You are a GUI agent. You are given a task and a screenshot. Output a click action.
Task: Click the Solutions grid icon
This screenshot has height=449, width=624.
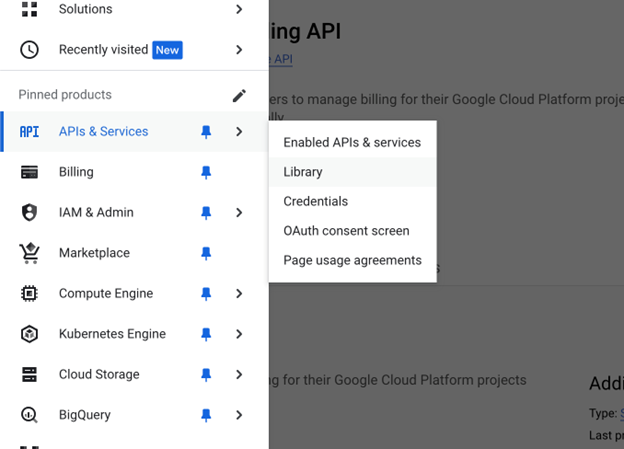[x=29, y=9]
